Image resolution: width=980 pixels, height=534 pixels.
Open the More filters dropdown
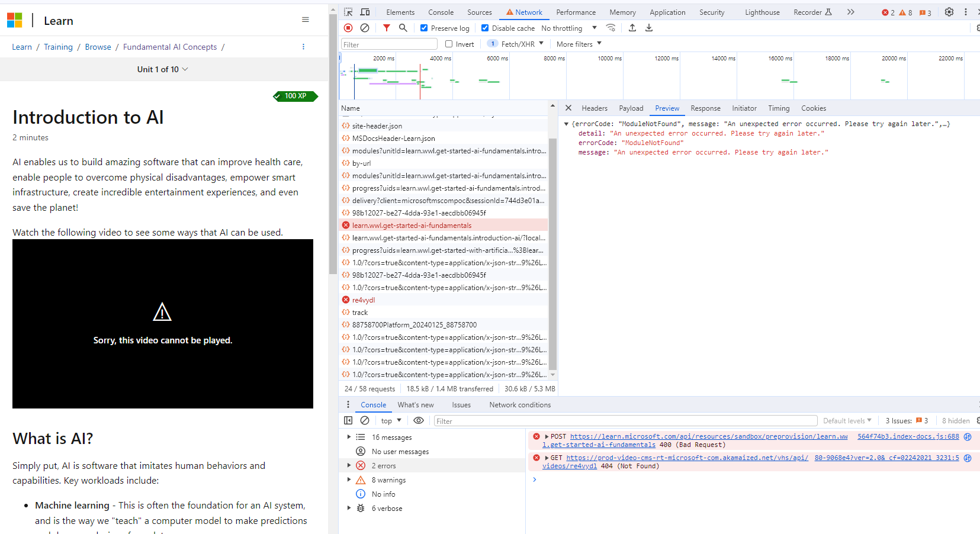pos(579,44)
